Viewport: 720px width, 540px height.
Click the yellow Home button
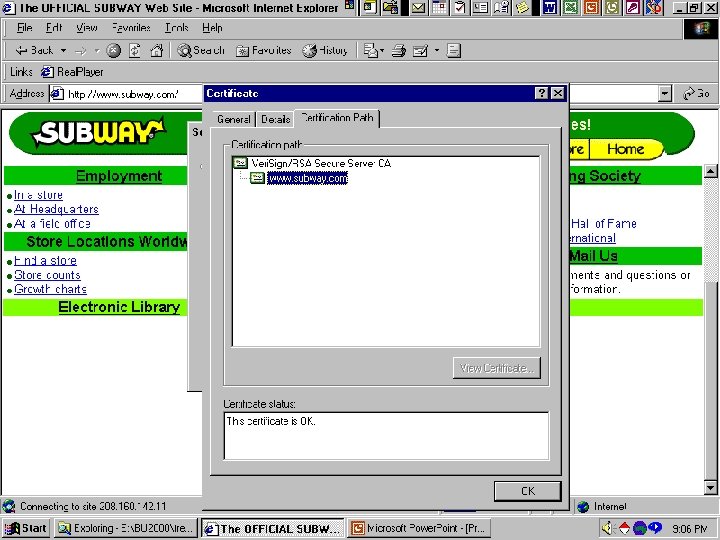(x=625, y=149)
